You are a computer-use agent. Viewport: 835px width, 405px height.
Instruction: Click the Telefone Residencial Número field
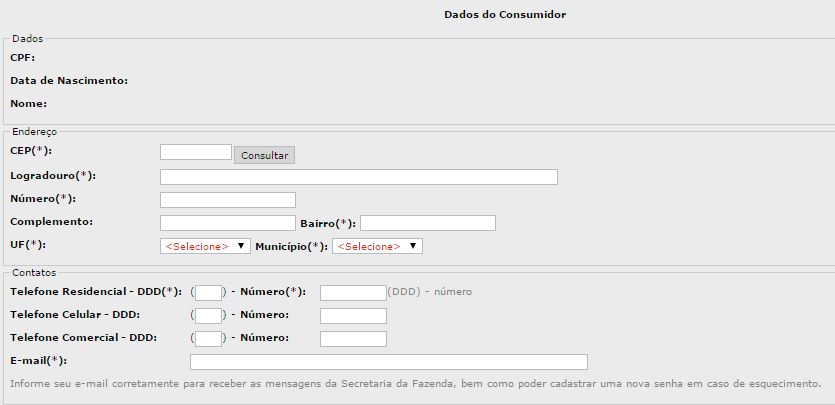352,293
